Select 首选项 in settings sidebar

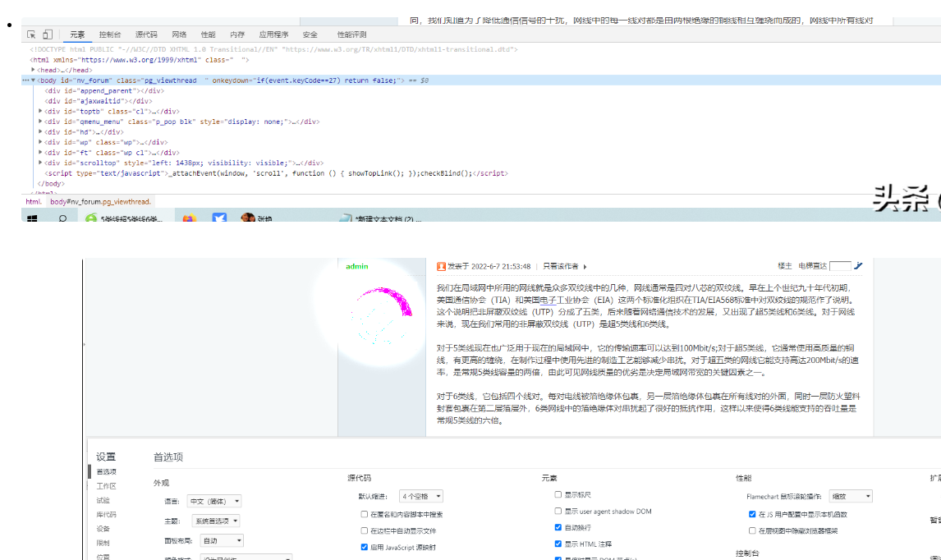106,472
